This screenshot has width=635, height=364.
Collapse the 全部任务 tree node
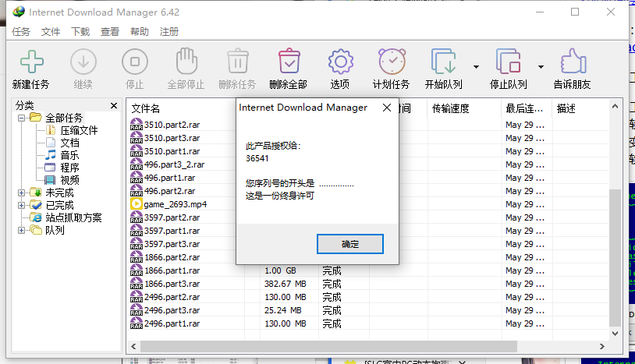[x=22, y=118]
